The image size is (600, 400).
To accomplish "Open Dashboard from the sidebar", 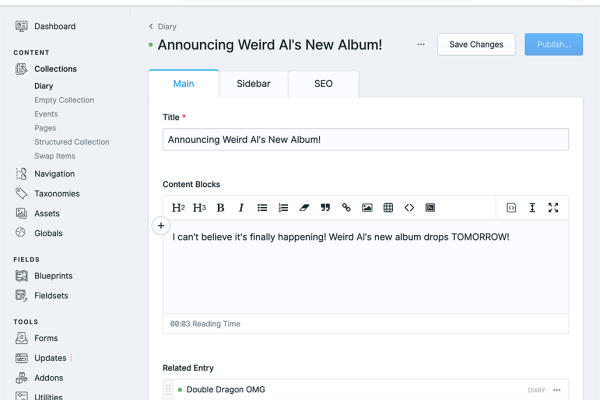I will tap(55, 26).
